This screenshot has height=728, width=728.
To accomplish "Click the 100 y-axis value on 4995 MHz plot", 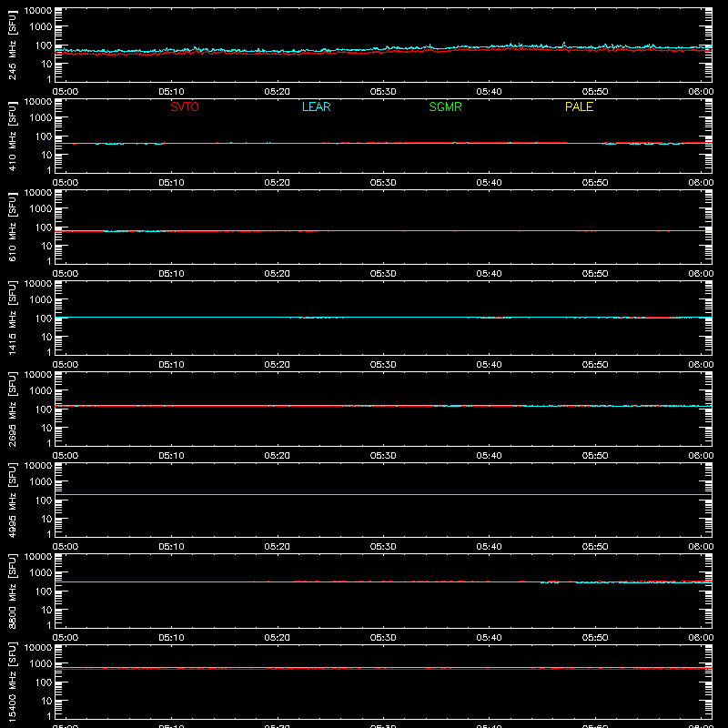I will point(44,500).
